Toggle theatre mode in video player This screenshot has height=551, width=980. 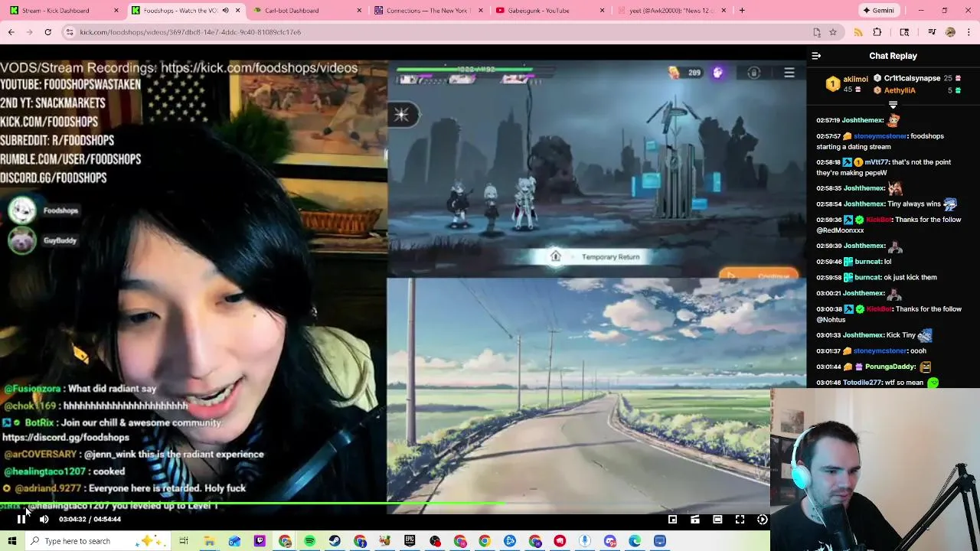[x=717, y=520]
